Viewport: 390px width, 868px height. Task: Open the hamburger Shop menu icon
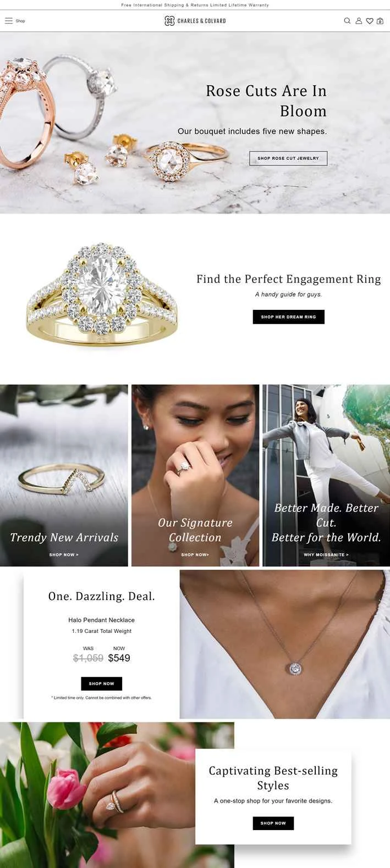click(x=8, y=21)
